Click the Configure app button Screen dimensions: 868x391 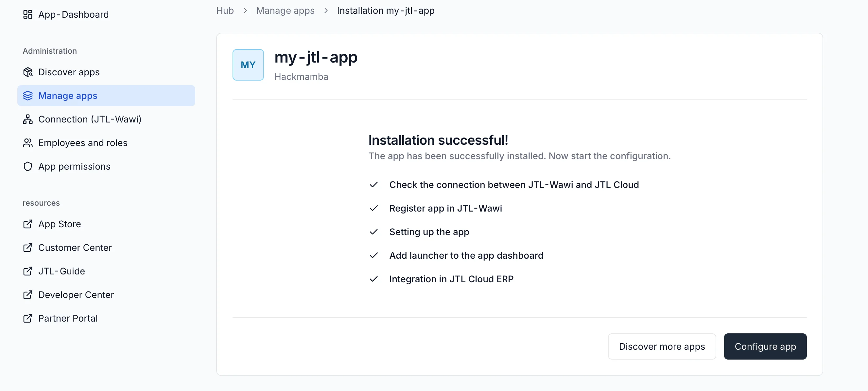(765, 347)
